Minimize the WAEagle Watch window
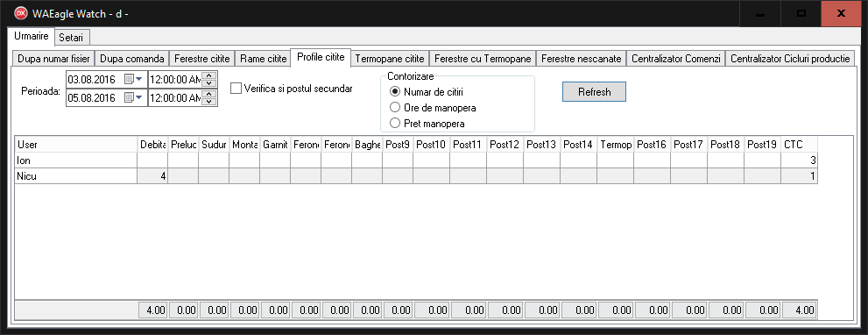This screenshot has height=335, width=868. tap(760, 13)
